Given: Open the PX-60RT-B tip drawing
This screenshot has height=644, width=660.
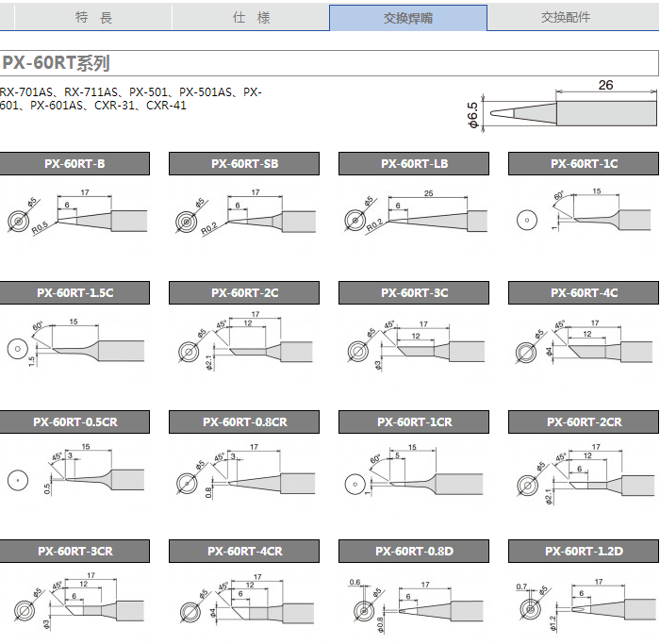Looking at the screenshot, I should click(76, 212).
